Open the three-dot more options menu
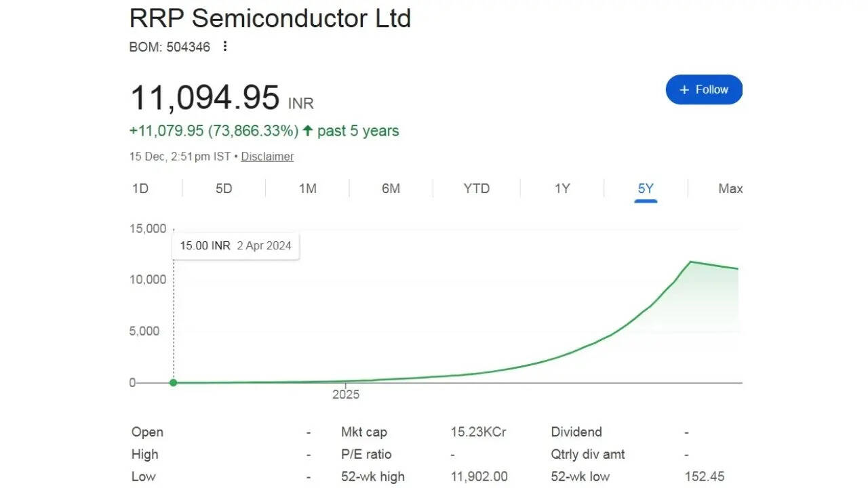 pos(225,47)
